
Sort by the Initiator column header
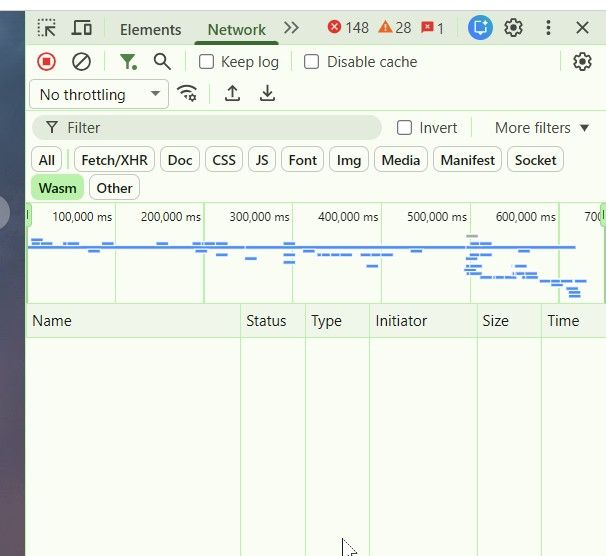424,321
